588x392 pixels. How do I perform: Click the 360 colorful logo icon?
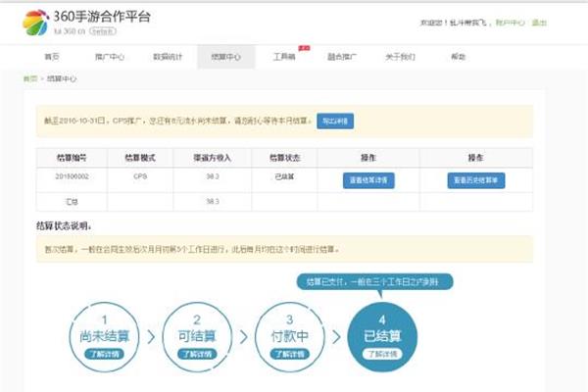36,23
